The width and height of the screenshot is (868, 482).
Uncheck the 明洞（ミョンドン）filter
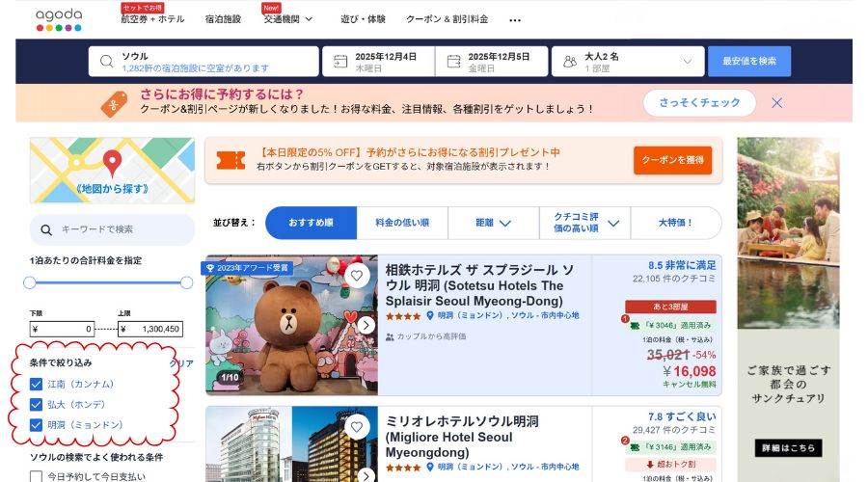click(36, 425)
